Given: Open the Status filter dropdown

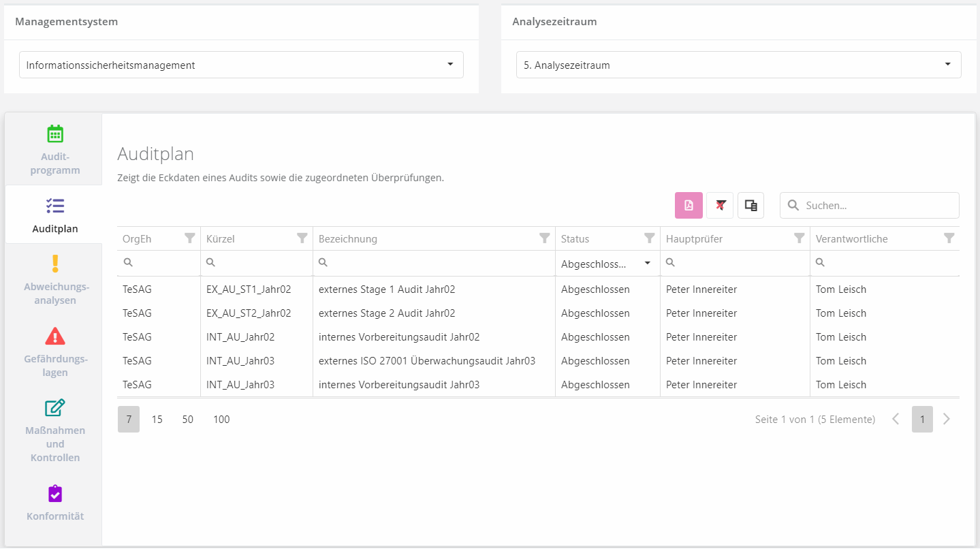Looking at the screenshot, I should 606,264.
